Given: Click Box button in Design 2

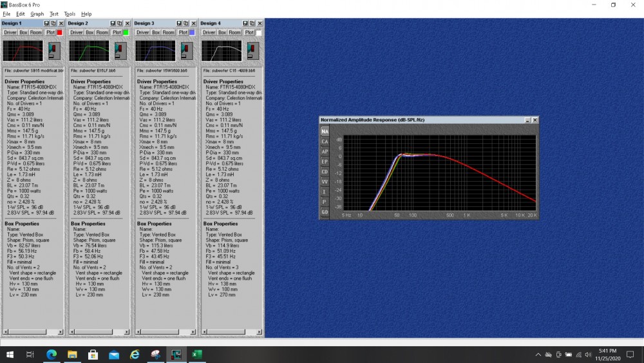Looking at the screenshot, I should (x=90, y=32).
